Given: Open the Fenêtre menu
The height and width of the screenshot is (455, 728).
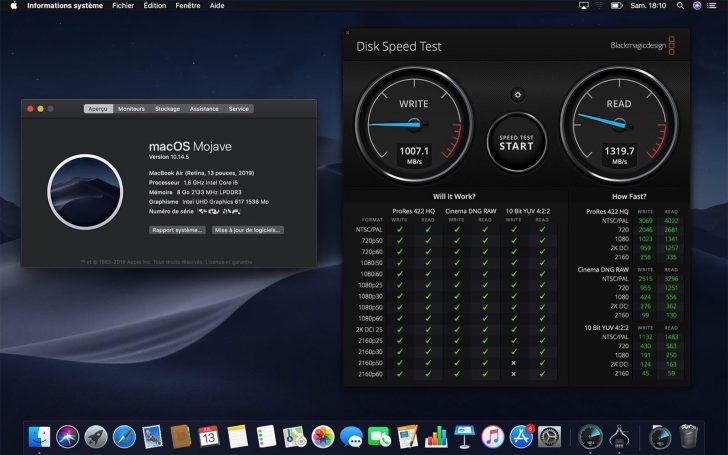Looking at the screenshot, I should [188, 6].
